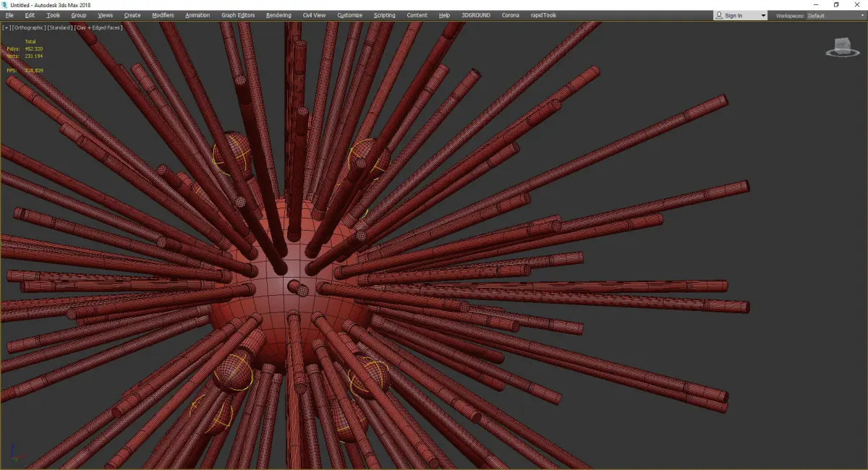
Task: Click the Verts statistic value
Action: click(34, 56)
